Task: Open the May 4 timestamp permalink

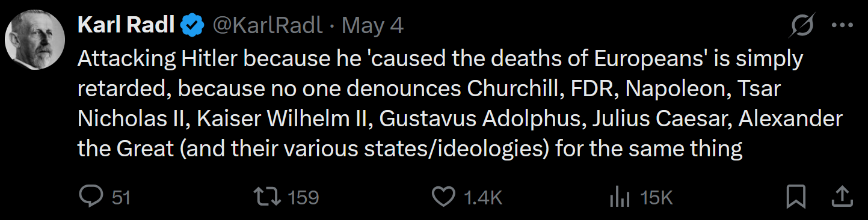Action: pos(372,26)
